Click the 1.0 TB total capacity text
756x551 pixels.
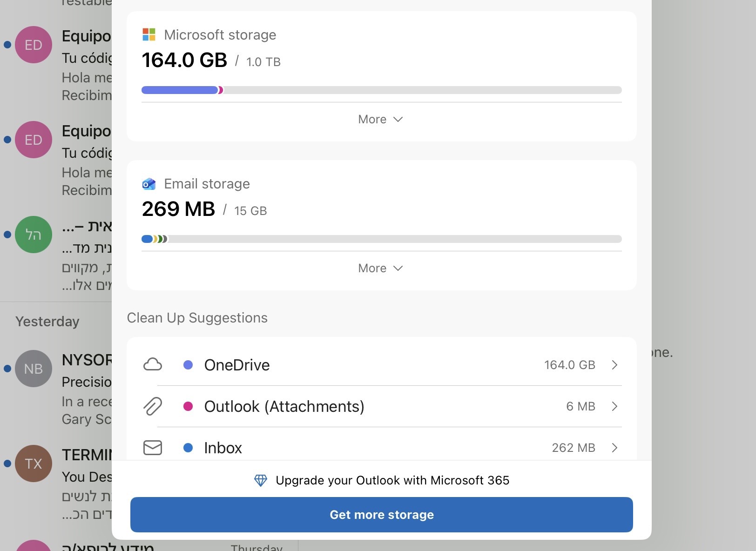(x=263, y=62)
